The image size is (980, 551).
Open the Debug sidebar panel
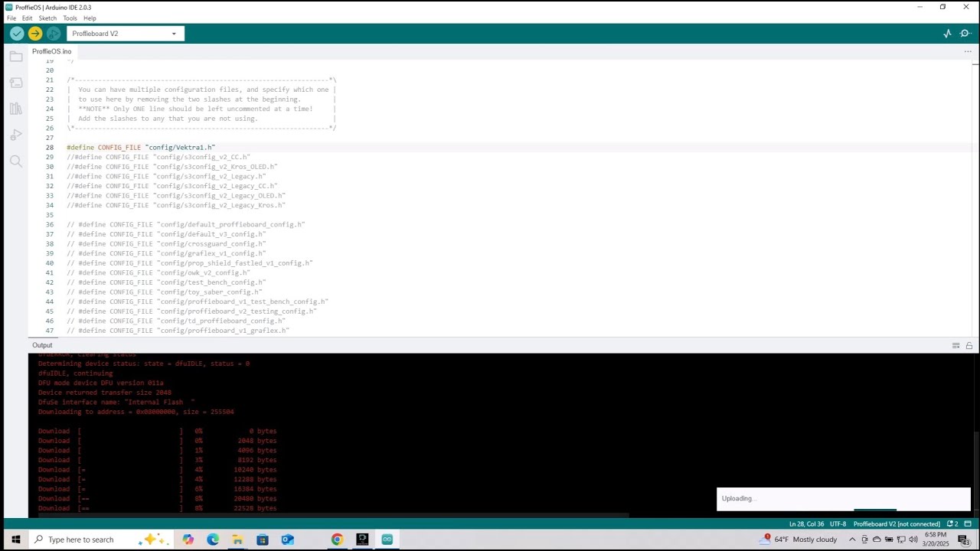(16, 135)
